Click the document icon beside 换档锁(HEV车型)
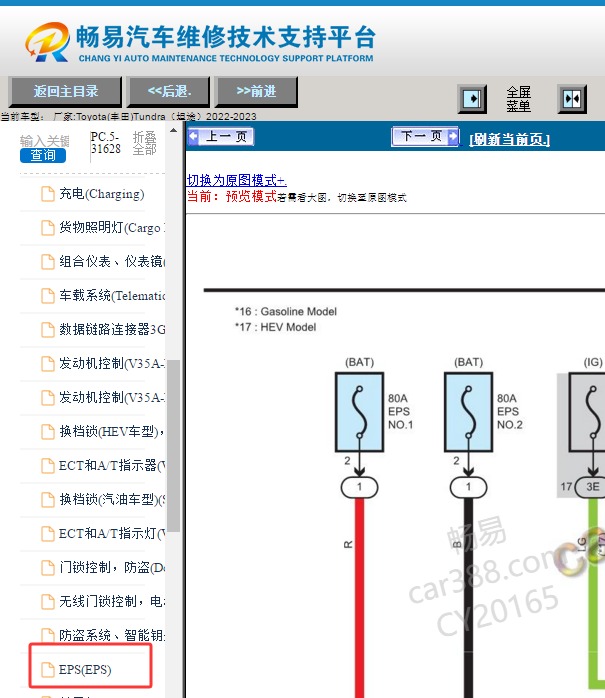The image size is (605, 698). [48, 432]
